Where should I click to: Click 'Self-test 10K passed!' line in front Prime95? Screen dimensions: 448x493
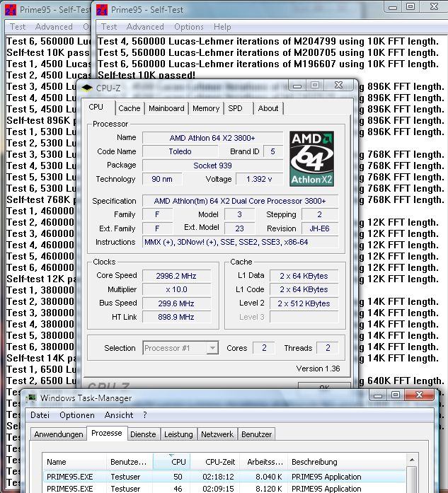click(147, 76)
